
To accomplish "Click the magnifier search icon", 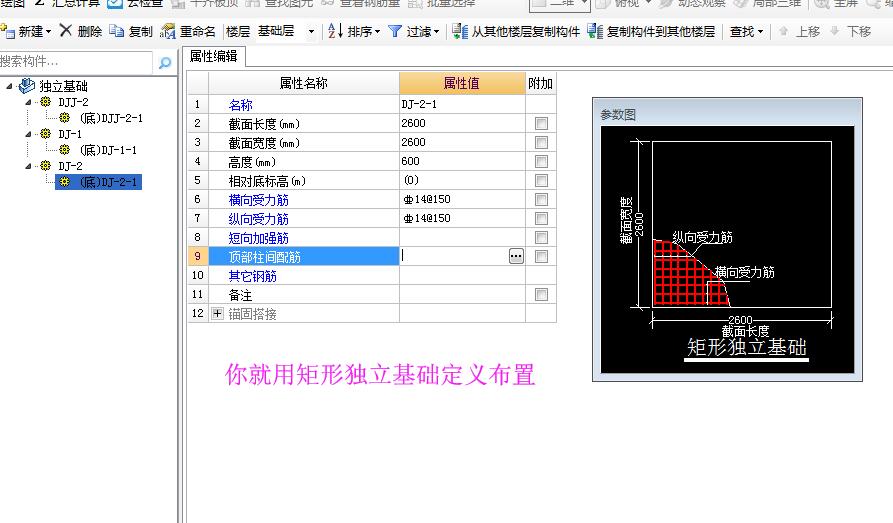I will pyautogui.click(x=165, y=62).
